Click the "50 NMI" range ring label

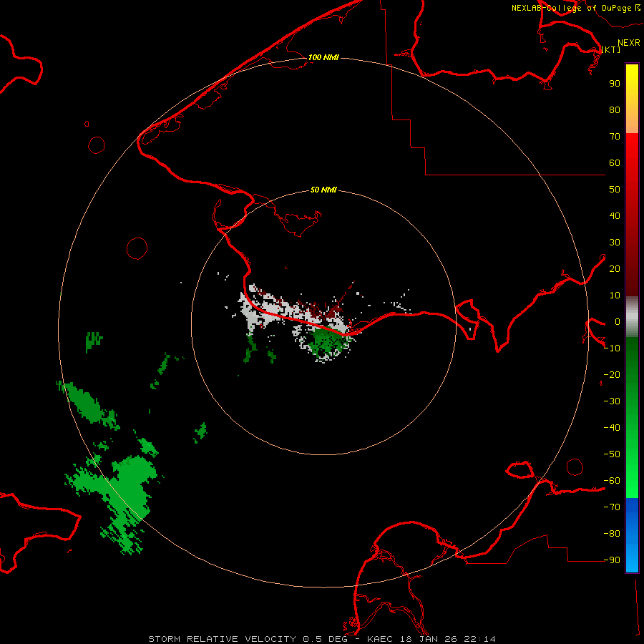coord(323,190)
